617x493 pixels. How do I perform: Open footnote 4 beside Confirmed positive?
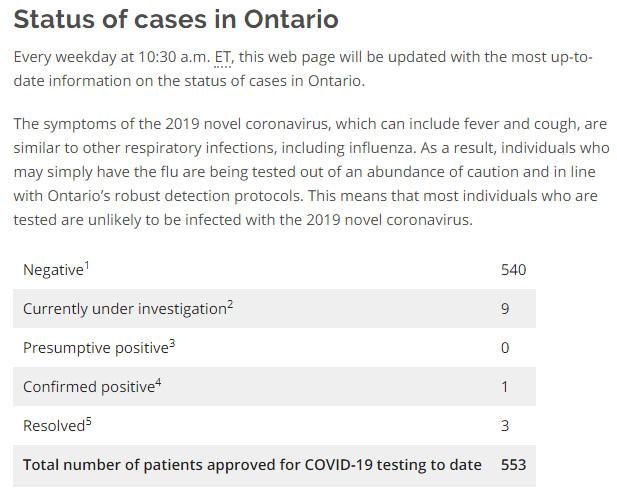tap(159, 382)
